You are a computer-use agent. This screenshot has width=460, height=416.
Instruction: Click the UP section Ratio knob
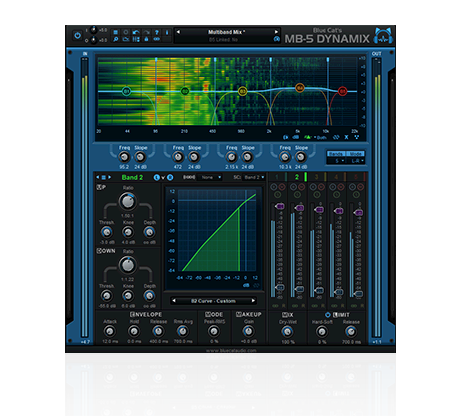[x=127, y=201]
